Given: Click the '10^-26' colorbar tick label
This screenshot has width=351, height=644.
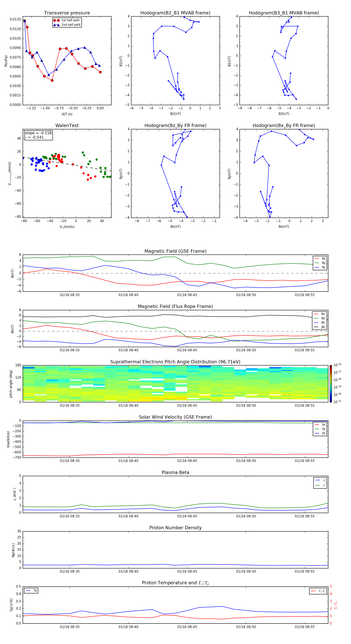Looking at the screenshot, I should tap(337, 365).
